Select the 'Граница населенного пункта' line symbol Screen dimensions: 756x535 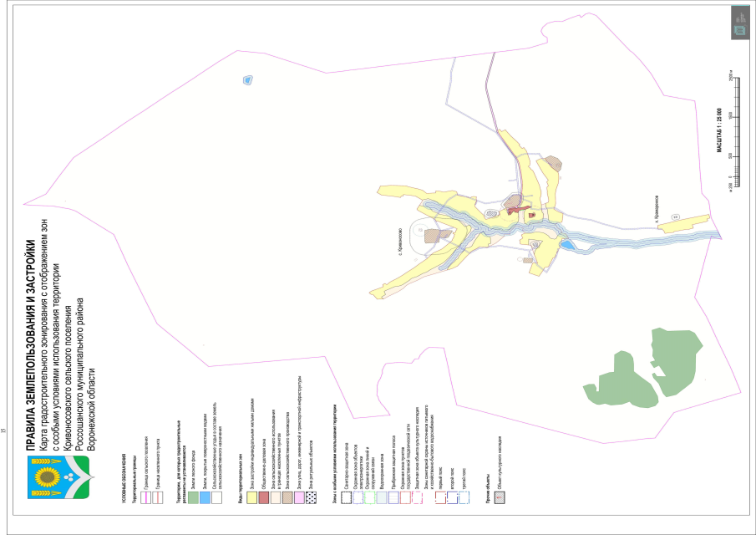(158, 497)
